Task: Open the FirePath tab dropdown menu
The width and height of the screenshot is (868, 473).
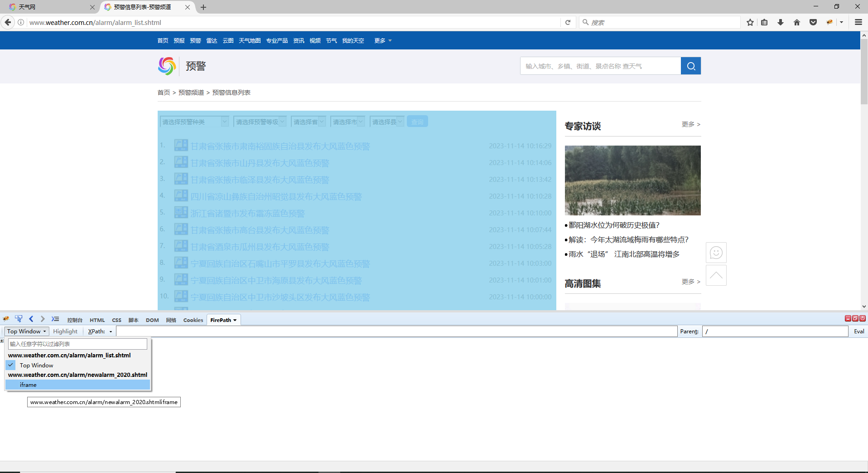Action: pos(235,320)
